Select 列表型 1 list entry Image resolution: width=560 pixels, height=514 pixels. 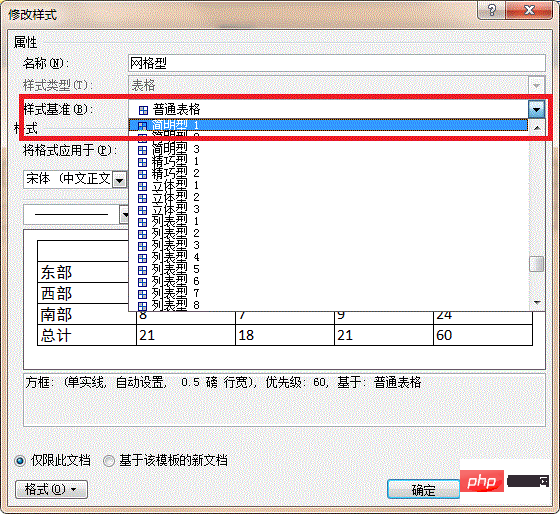[x=328, y=221]
